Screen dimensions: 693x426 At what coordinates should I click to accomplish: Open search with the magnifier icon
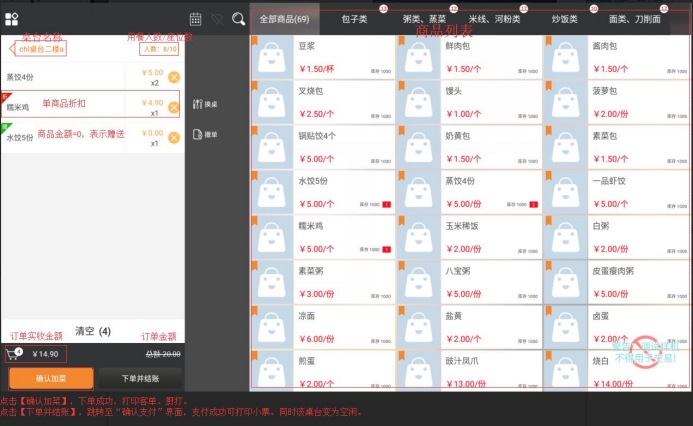pos(238,18)
